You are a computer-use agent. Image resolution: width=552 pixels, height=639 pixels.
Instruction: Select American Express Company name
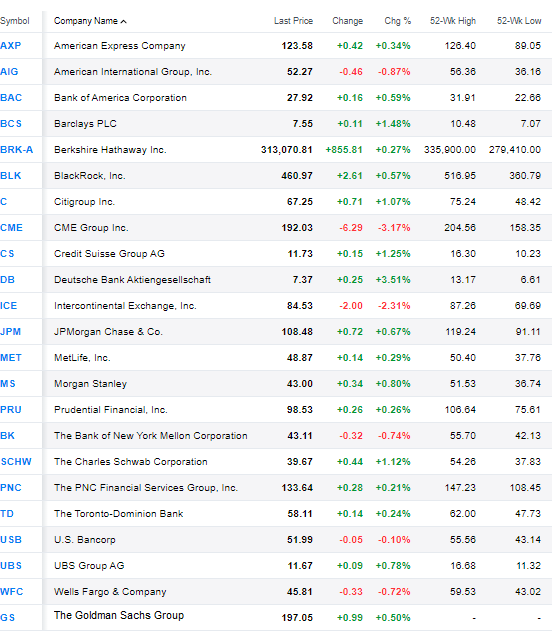click(120, 46)
